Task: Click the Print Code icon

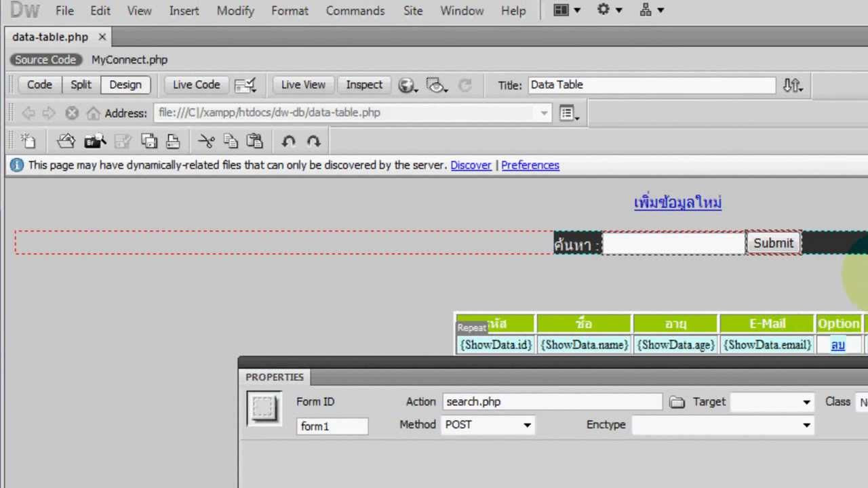Action: tap(173, 141)
